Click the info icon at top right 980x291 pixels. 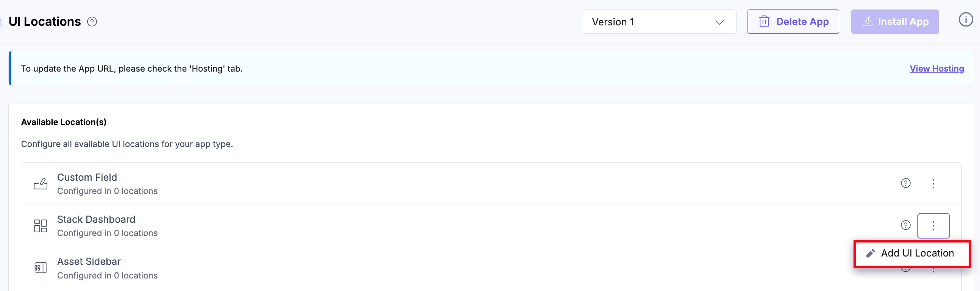click(x=965, y=19)
